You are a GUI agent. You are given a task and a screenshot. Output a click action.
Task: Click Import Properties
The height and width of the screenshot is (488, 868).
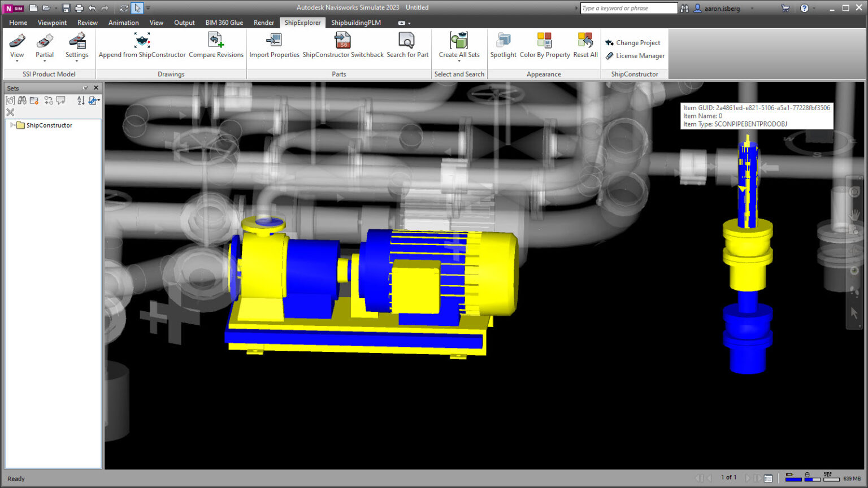274,45
